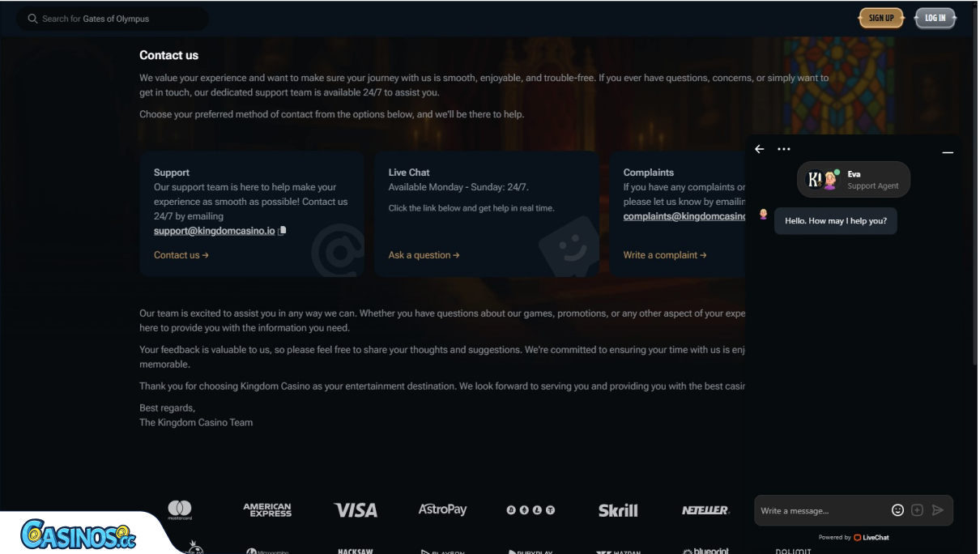Click the LOG IN button
Viewport: 980px width, 554px height.
(x=935, y=18)
